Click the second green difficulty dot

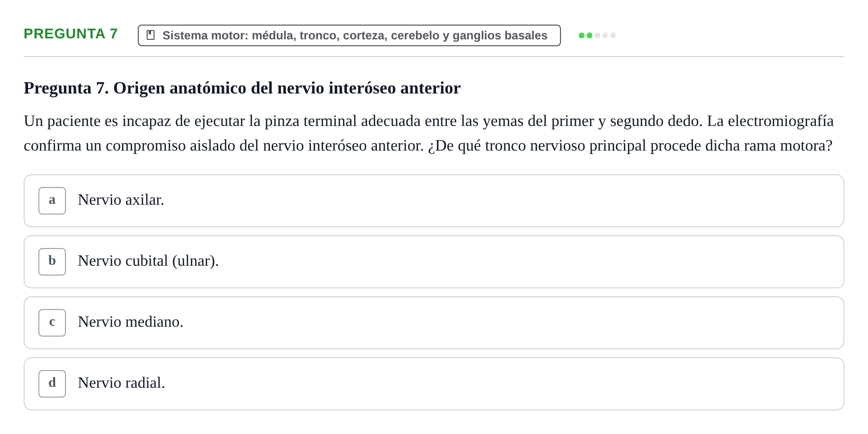click(589, 35)
